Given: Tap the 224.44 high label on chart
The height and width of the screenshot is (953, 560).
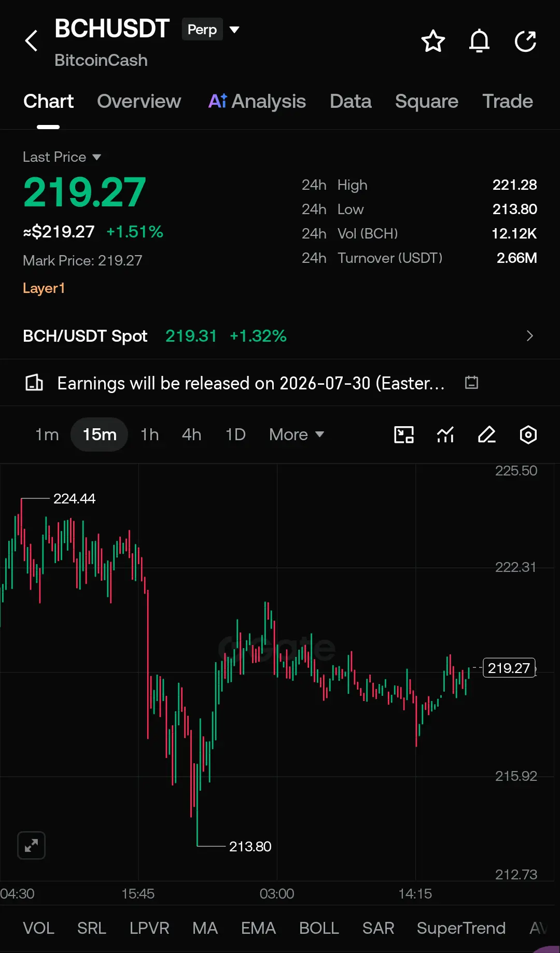Looking at the screenshot, I should 74,499.
